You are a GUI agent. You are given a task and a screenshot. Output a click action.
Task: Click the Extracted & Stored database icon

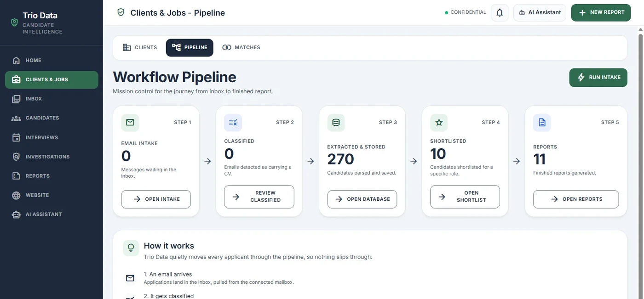(x=336, y=122)
